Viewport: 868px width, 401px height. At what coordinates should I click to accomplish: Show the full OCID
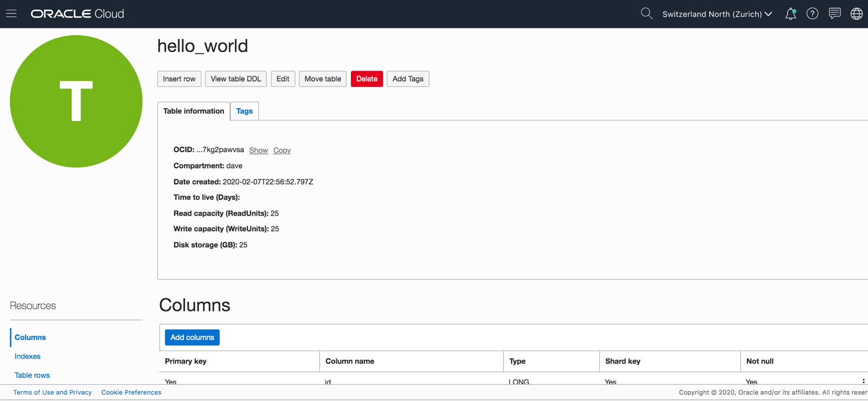(258, 150)
